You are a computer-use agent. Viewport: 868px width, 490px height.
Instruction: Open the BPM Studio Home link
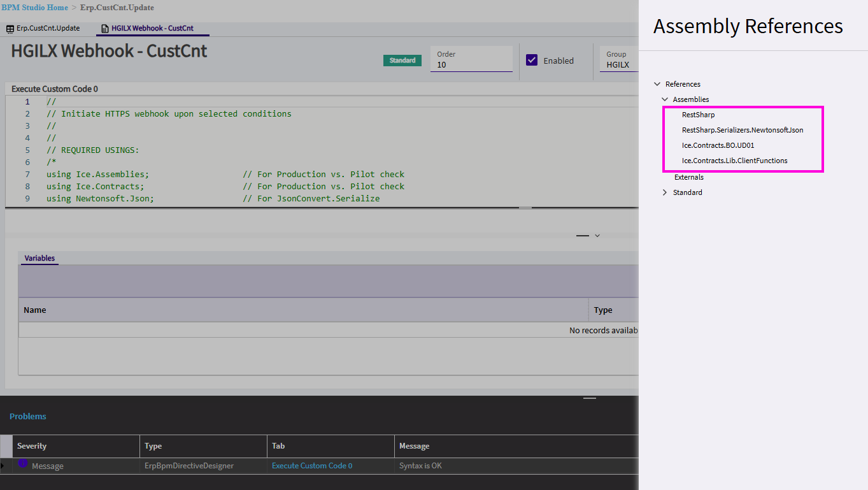pyautogui.click(x=34, y=8)
